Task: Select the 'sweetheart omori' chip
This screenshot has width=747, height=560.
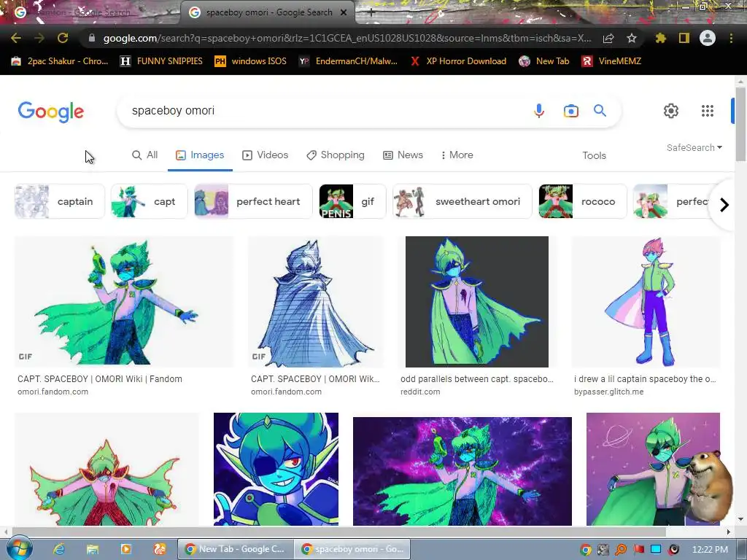Action: click(x=462, y=201)
